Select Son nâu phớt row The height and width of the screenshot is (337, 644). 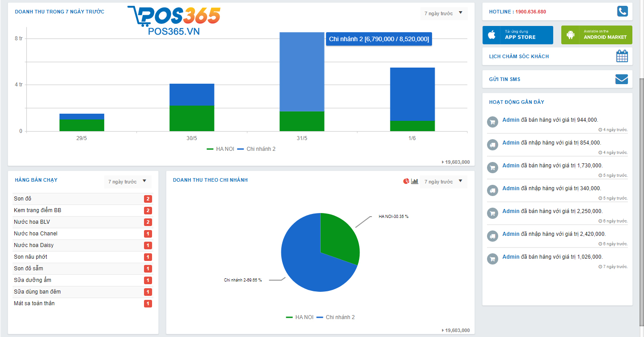pyautogui.click(x=83, y=257)
